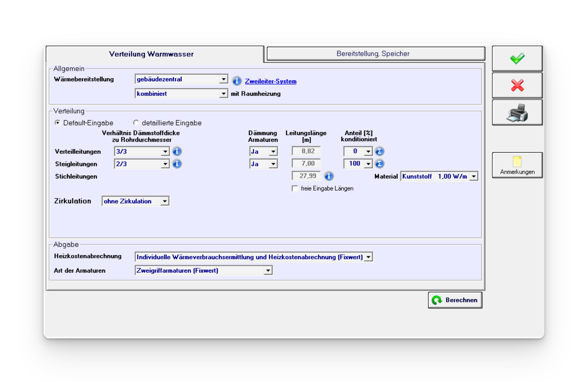Select the Verteilung Warmwasser tab
Viewport: 588px width, 382px height.
click(151, 54)
